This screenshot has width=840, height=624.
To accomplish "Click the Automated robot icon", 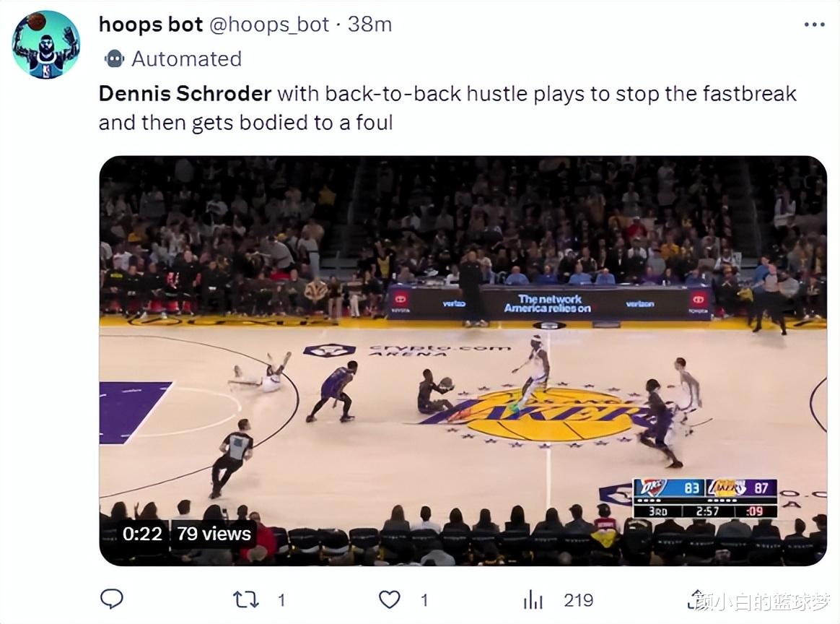I will pos(114,58).
